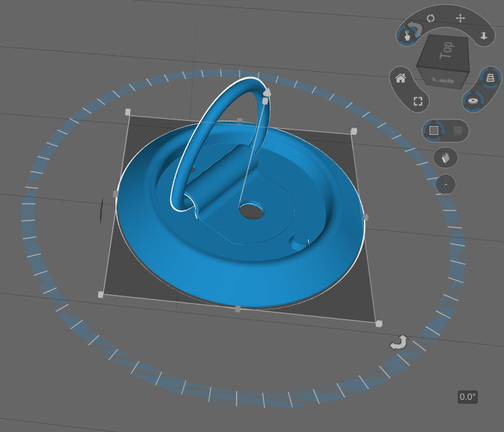Toggle the turntable disc view icon
Viewport: 504px width, 432px height.
pos(472,101)
